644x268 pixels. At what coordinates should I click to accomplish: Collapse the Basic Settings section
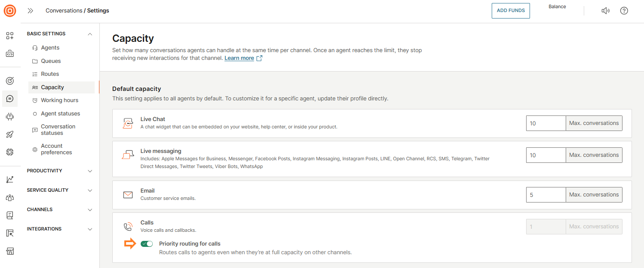90,34
